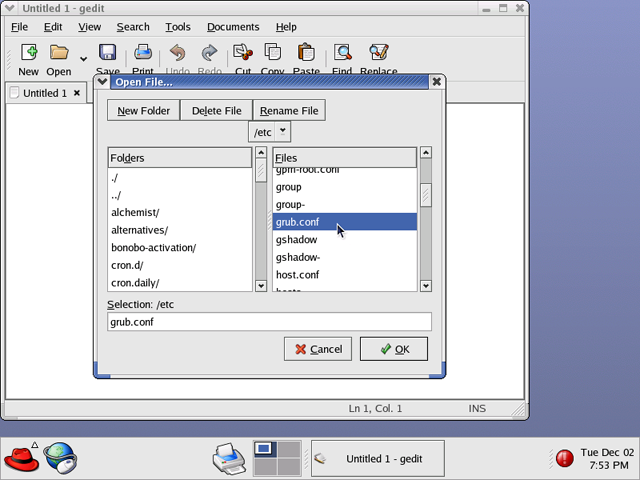Launch the web browser globe icon
The height and width of the screenshot is (480, 640).
(60, 458)
